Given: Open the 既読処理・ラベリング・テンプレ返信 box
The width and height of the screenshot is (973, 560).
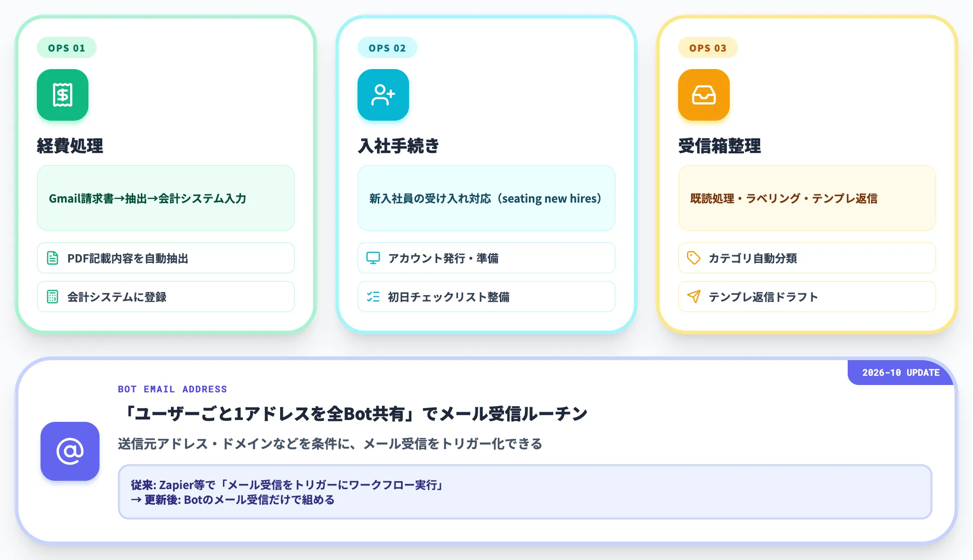Looking at the screenshot, I should pos(807,198).
